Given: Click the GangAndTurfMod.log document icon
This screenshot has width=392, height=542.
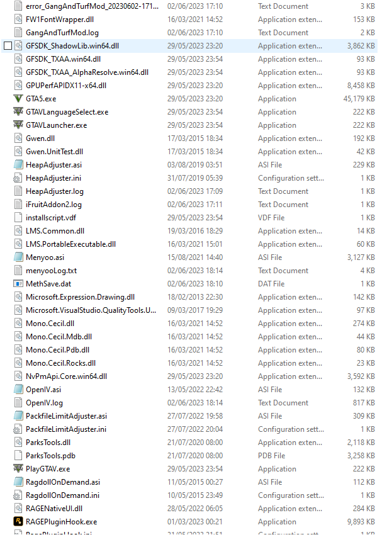Looking at the screenshot, I should coord(18,33).
